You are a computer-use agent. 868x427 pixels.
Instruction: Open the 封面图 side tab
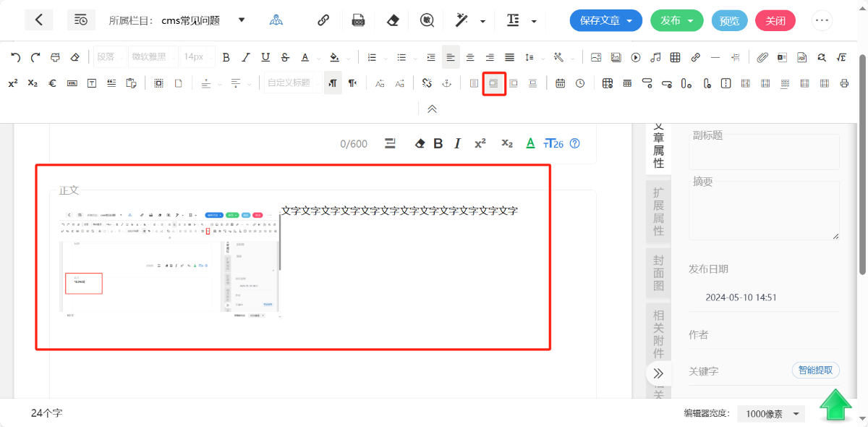[x=658, y=273]
